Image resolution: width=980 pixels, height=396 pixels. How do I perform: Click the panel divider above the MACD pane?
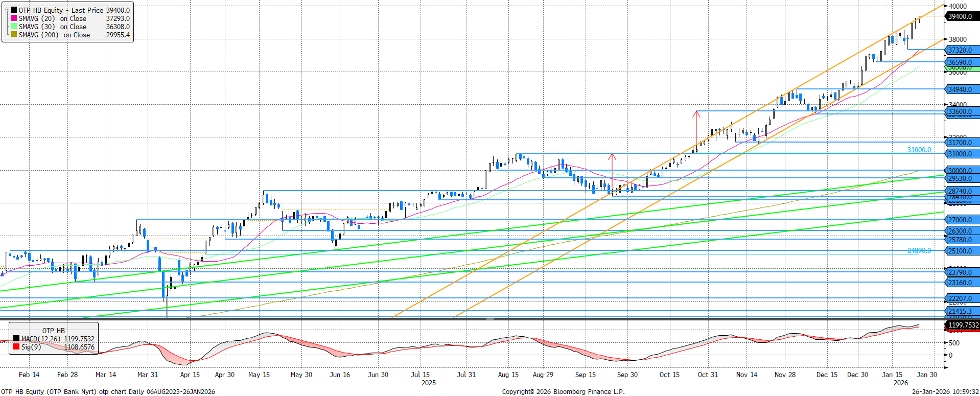489,319
